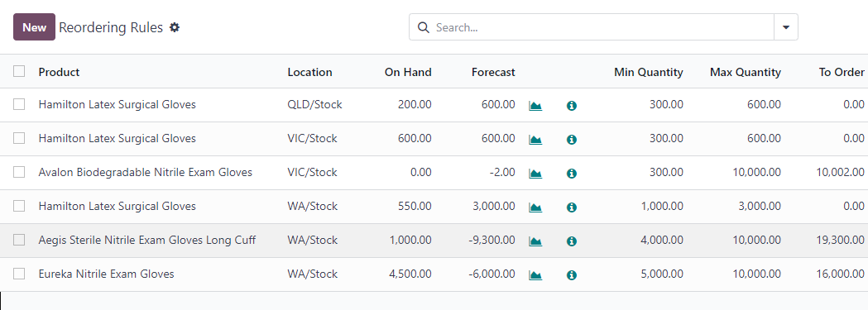868x310 pixels.
Task: Tick the Aegis Sterile Nitrile Exam Gloves checkbox
Action: (19, 240)
